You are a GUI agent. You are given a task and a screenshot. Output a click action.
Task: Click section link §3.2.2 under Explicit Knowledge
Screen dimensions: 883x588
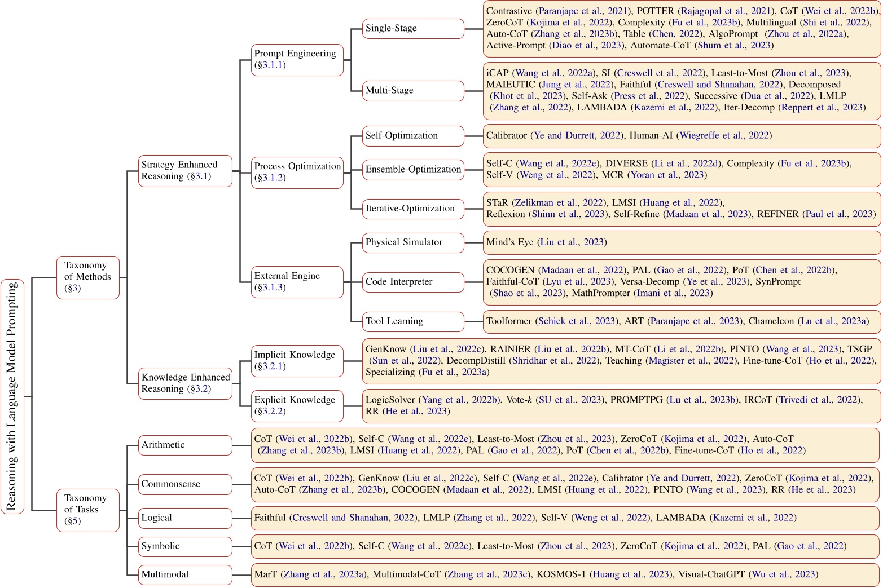(x=270, y=411)
